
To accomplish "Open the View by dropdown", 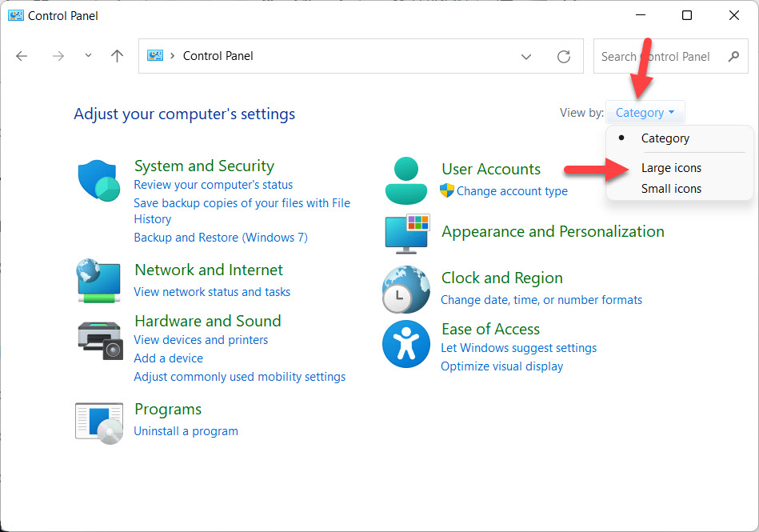I will coord(645,112).
